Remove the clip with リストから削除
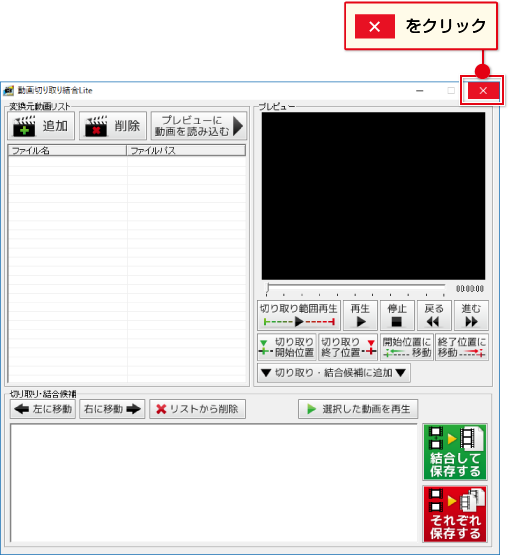Viewport: 509px width, 556px height. click(x=198, y=409)
